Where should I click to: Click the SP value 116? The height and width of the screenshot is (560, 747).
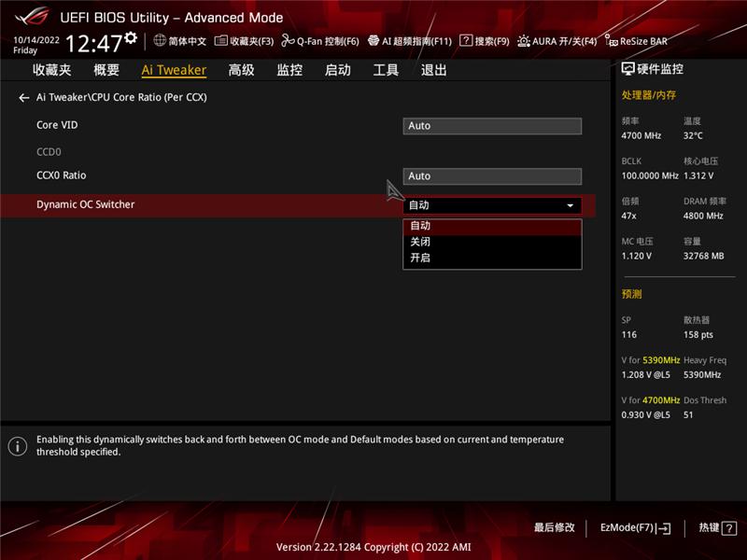point(628,335)
